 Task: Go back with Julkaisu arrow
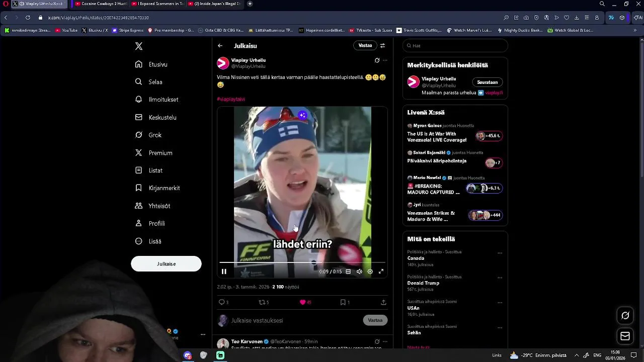pyautogui.click(x=220, y=46)
